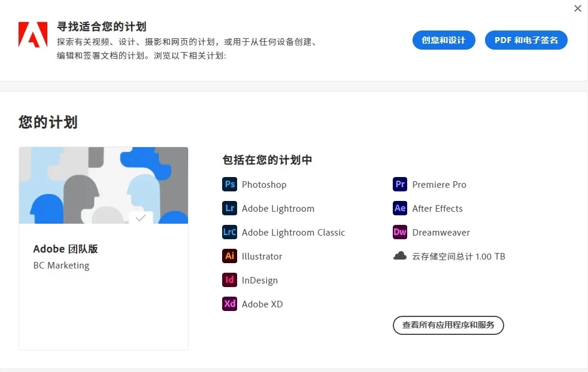Click the Adobe Lightroom Classic label

tap(293, 233)
